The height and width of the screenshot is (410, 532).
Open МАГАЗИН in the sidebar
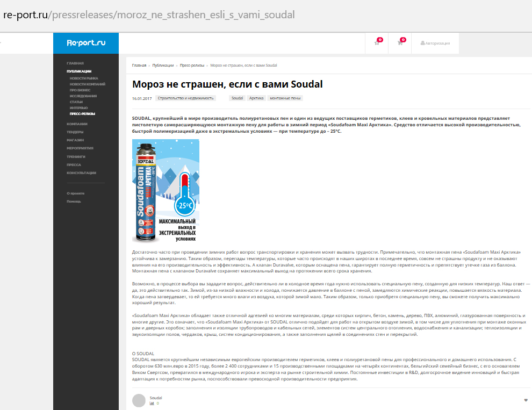click(x=75, y=140)
